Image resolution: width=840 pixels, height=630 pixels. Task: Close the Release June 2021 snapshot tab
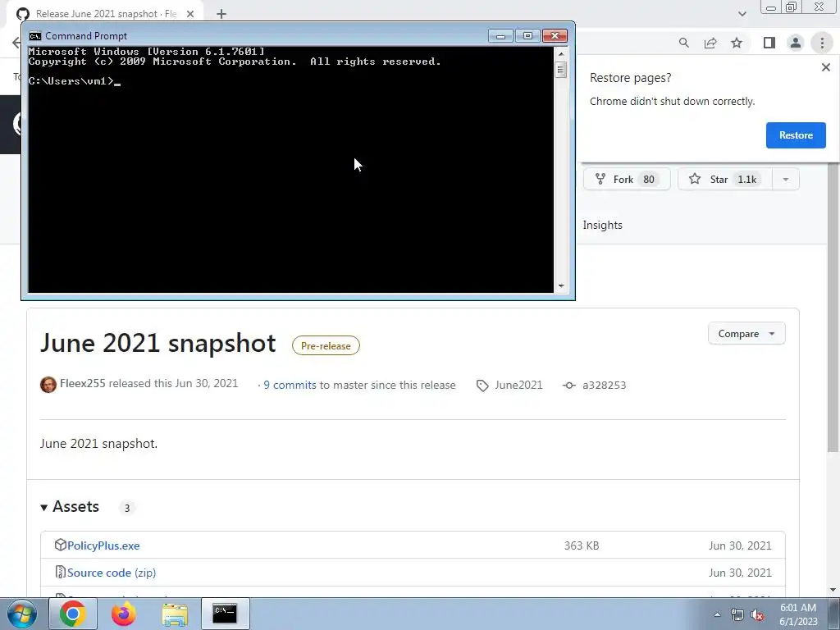click(190, 14)
